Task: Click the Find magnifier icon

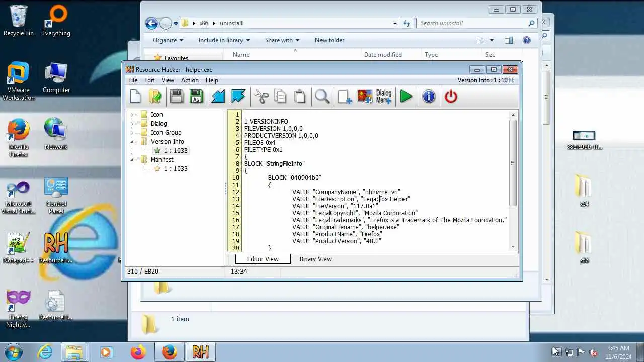Action: pos(323,96)
